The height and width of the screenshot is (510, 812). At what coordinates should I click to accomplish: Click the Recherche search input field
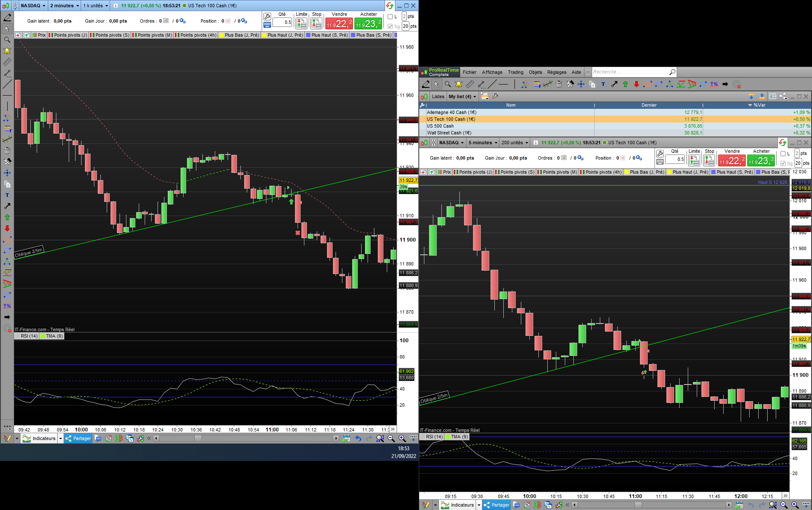coord(630,72)
